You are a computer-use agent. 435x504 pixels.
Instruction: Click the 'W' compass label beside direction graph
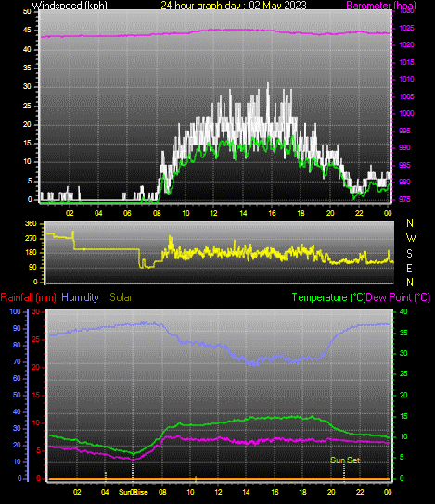411,238
